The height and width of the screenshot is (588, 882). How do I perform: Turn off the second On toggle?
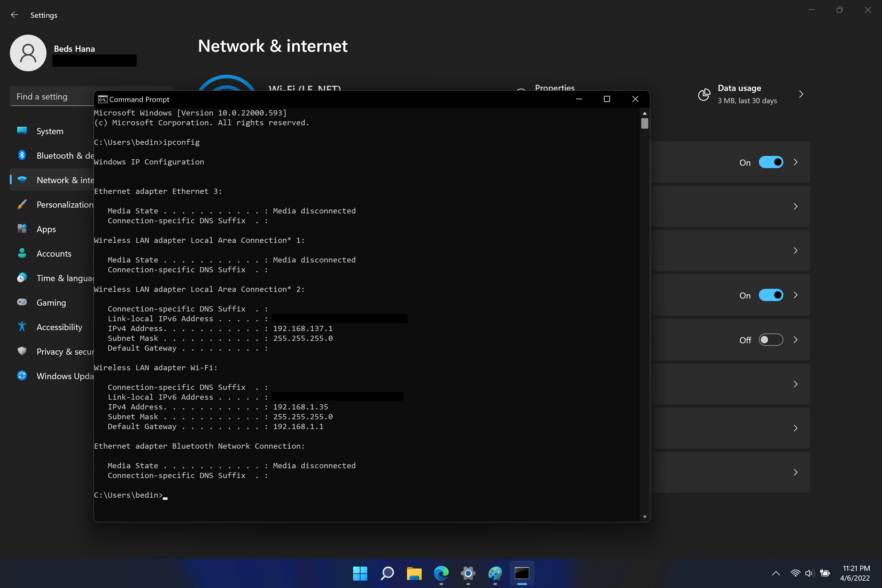[x=771, y=295]
